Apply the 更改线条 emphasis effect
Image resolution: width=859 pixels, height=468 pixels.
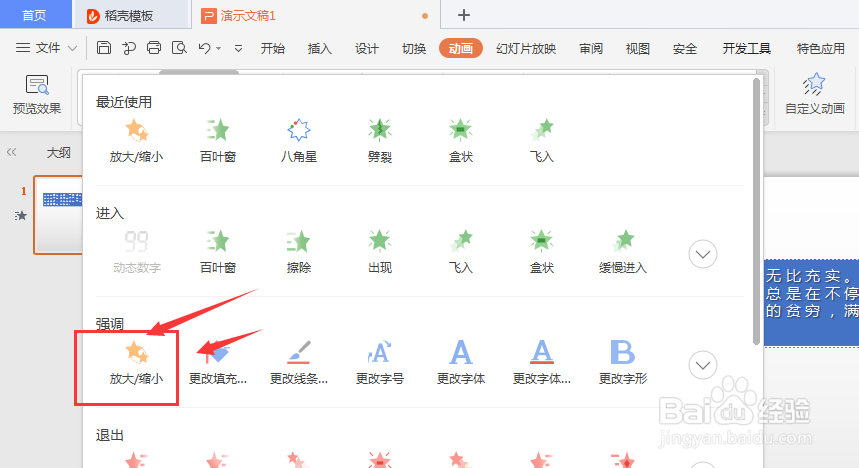[x=299, y=363]
